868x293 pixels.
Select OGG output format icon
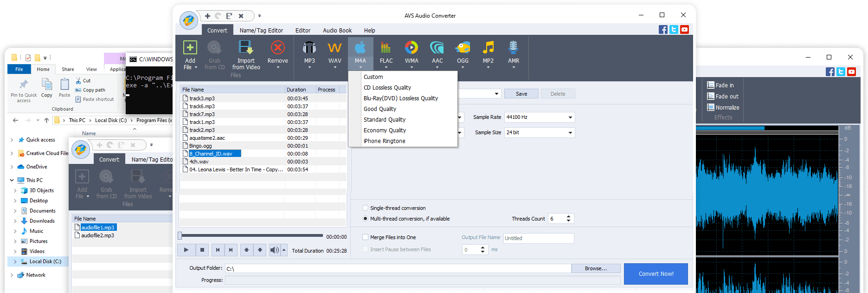tap(463, 47)
